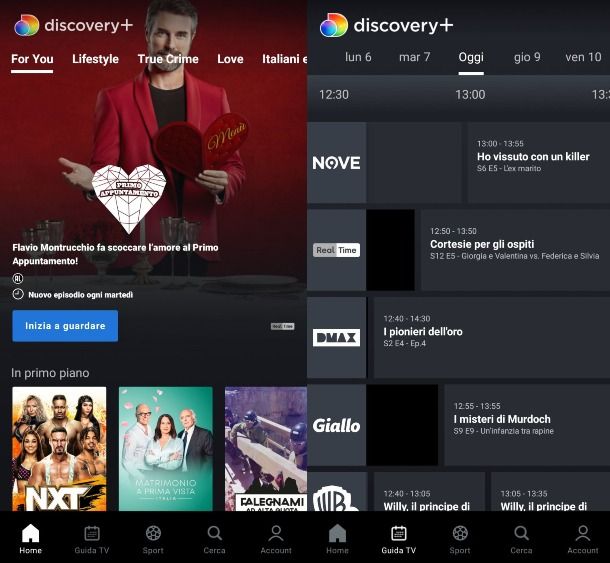Screen dimensions: 610x563
Task: Open the Love tab
Action: tap(230, 59)
